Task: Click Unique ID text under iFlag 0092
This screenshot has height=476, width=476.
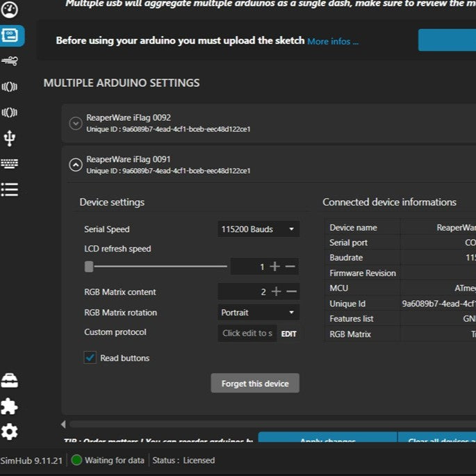Action: (x=168, y=129)
